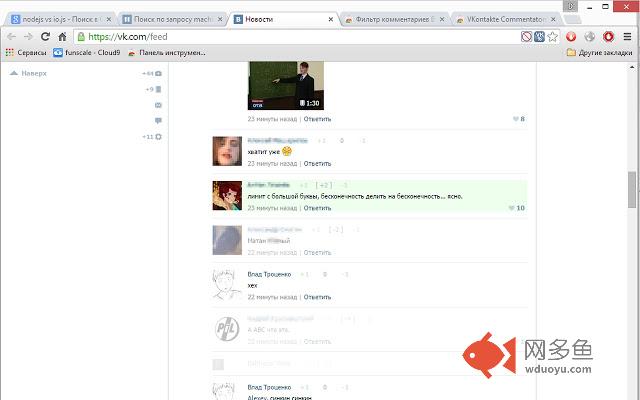Click red-haired avatar of highlighted comment
Image resolution: width=640 pixels, height=400 pixels.
point(227,196)
